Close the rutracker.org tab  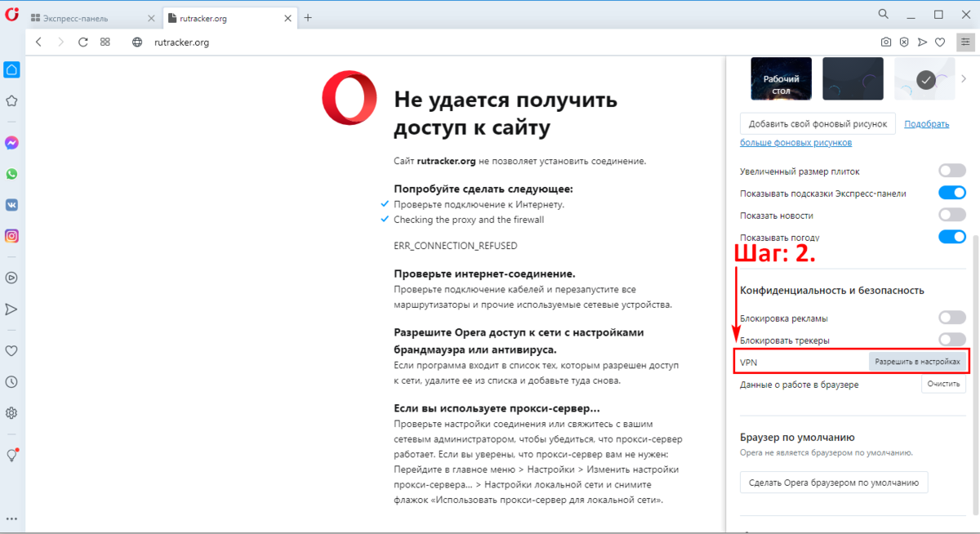click(x=287, y=18)
